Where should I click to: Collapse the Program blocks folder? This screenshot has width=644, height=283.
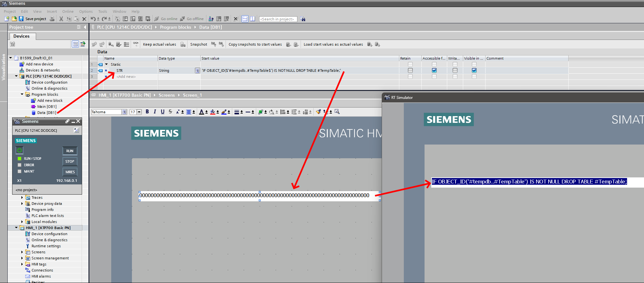pos(22,94)
